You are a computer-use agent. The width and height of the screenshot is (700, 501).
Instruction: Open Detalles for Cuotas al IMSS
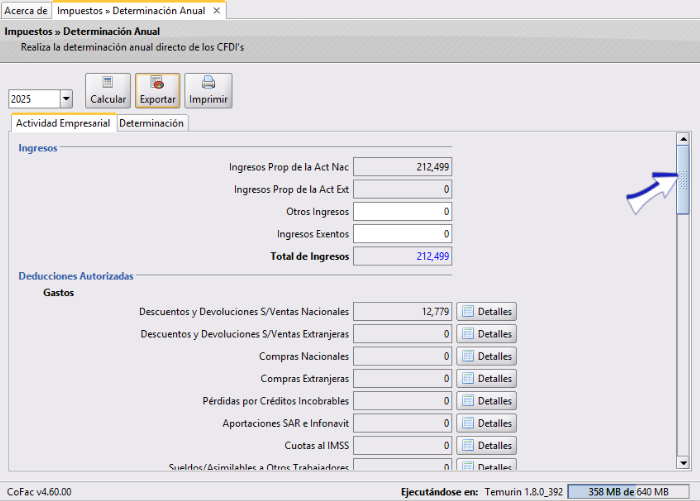486,446
